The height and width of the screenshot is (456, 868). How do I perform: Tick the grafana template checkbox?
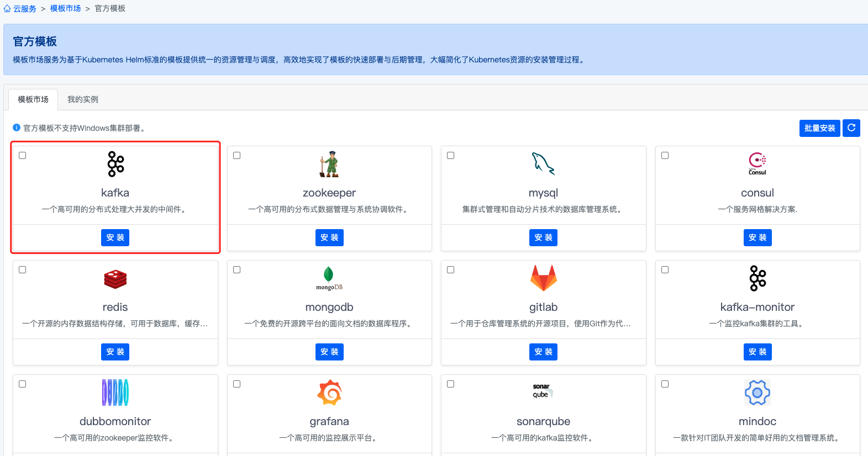pos(237,384)
